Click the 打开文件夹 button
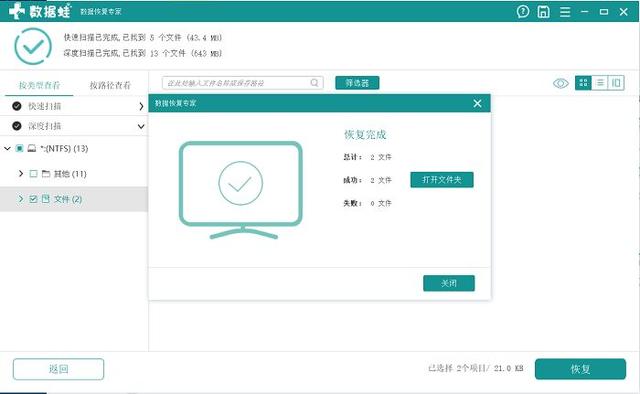This screenshot has height=394, width=640. [x=442, y=180]
